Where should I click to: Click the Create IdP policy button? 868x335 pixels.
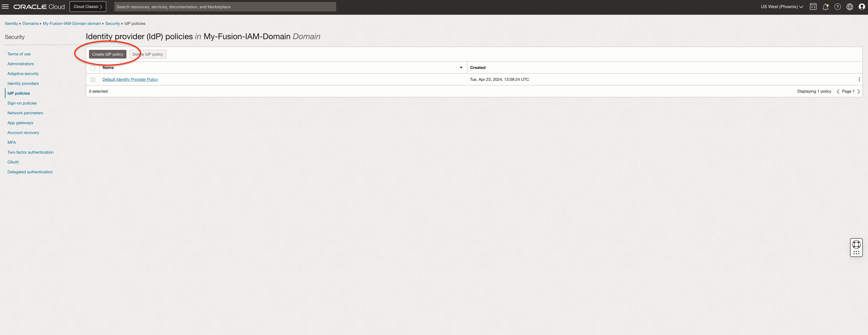tap(108, 54)
